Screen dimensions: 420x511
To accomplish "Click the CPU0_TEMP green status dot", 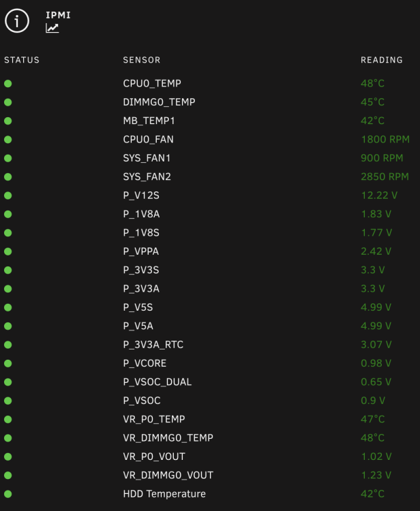I will (x=8, y=84).
